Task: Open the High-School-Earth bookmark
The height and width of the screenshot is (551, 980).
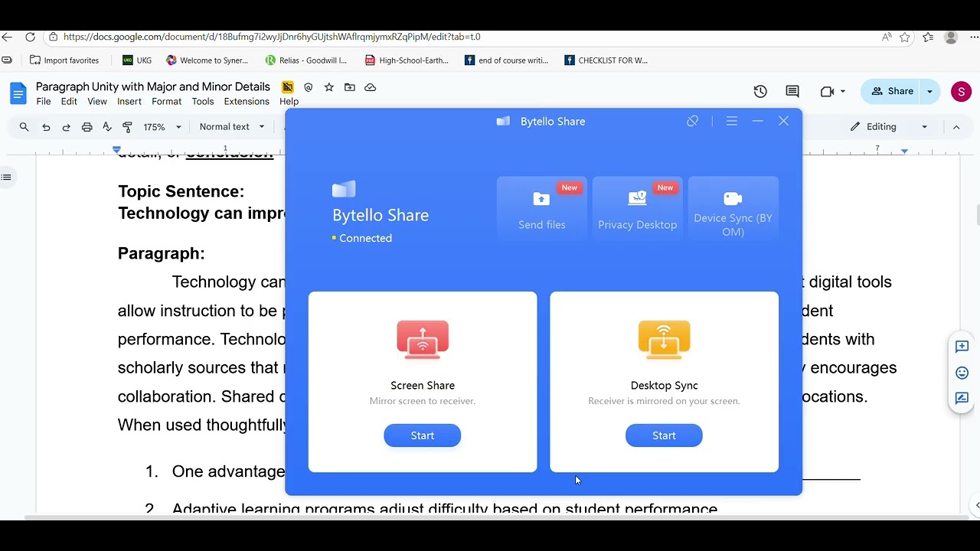Action: (x=407, y=60)
